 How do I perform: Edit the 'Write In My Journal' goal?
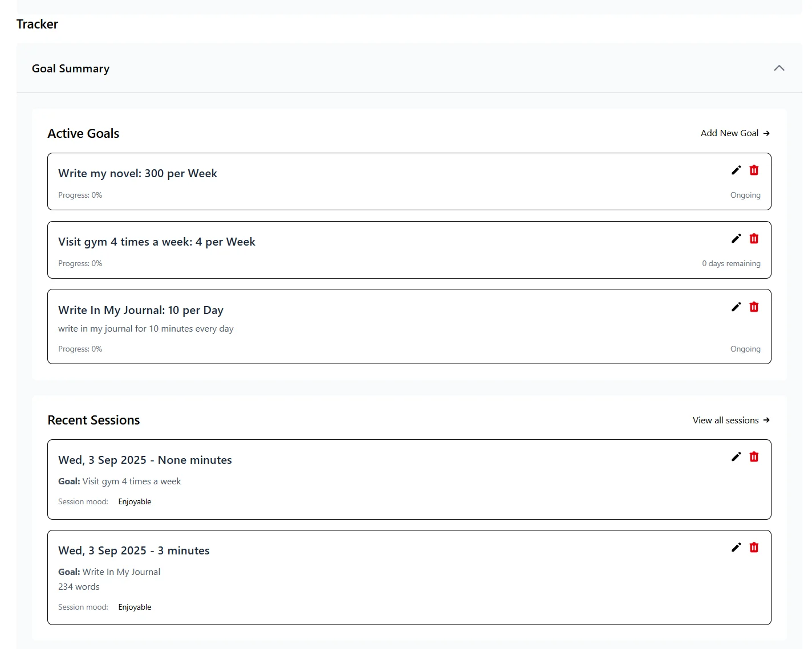[x=736, y=307]
